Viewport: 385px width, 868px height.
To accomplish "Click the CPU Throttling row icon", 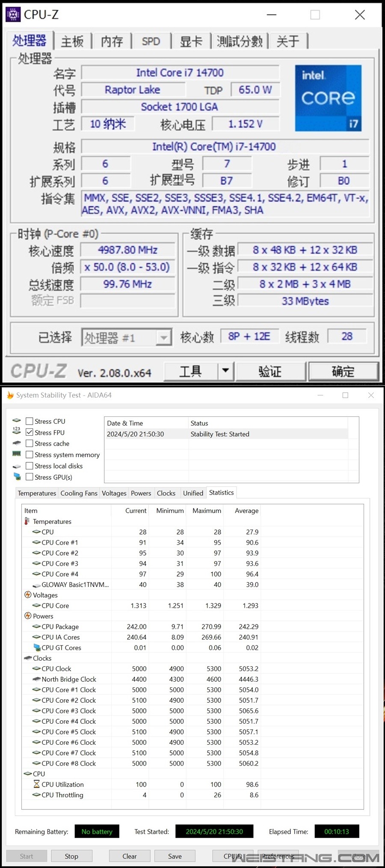I will point(37,795).
